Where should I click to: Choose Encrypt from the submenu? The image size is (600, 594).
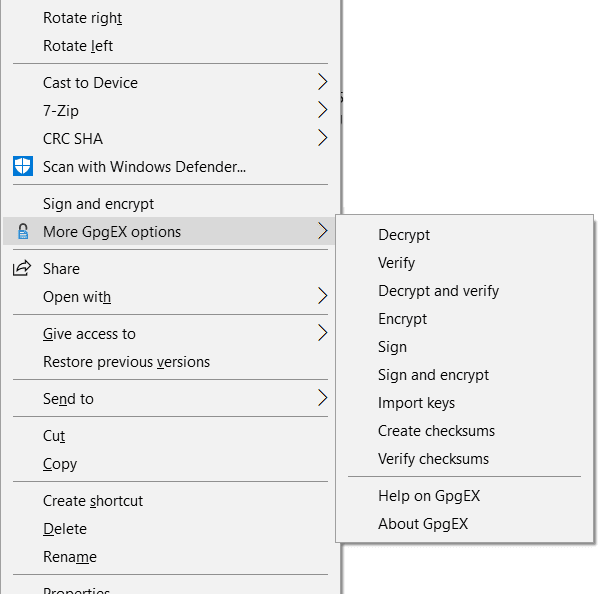pyautogui.click(x=402, y=319)
